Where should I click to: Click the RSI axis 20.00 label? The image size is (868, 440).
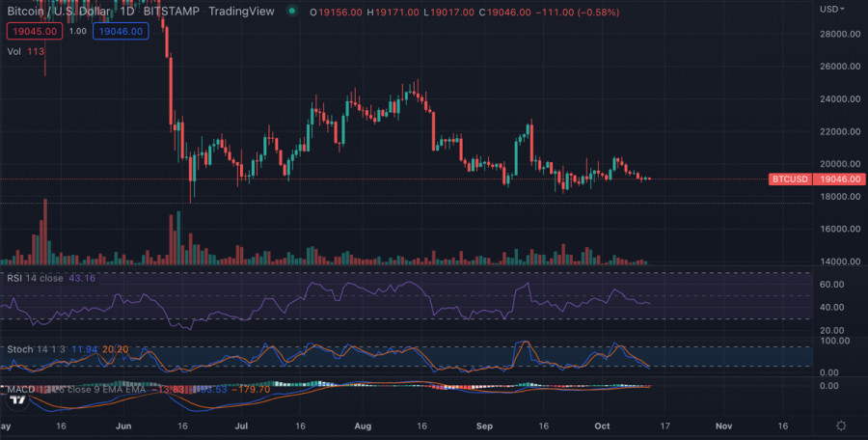[x=832, y=331]
